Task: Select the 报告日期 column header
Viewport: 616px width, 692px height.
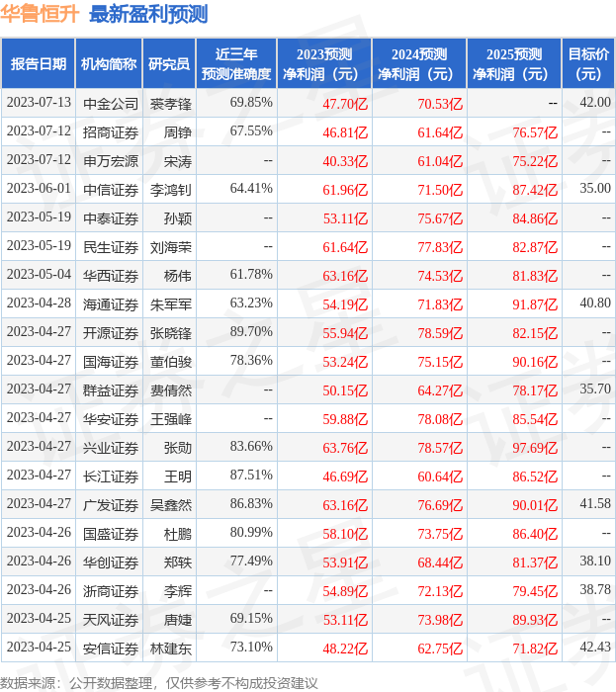Action: [x=39, y=64]
